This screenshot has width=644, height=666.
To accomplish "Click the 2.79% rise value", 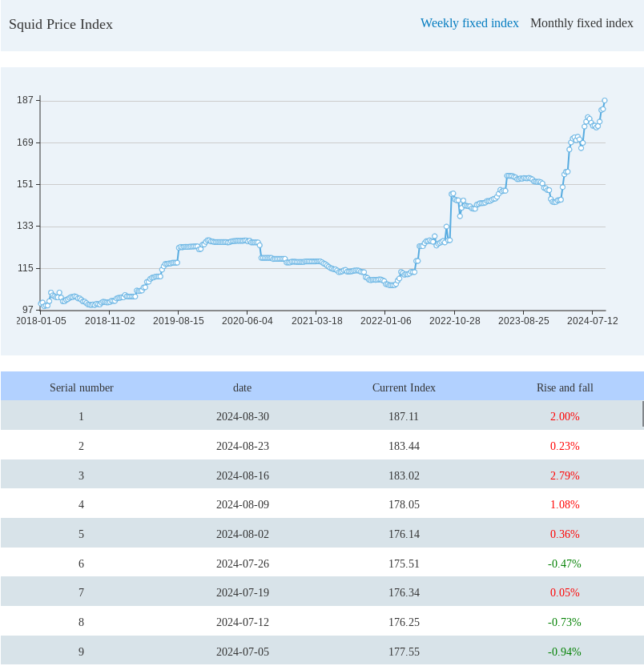I will [565, 475].
